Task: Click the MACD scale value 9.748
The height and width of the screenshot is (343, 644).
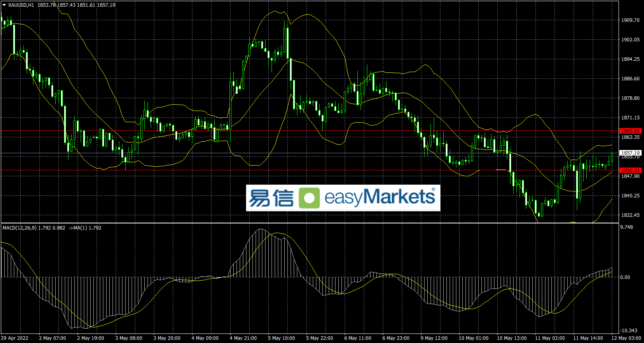Action: pyautogui.click(x=627, y=227)
